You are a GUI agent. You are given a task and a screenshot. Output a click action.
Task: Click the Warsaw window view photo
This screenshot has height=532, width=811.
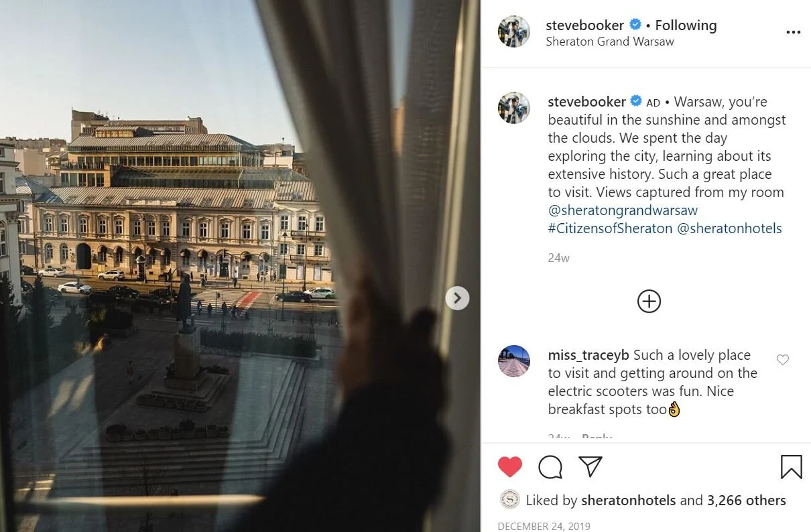pyautogui.click(x=240, y=266)
